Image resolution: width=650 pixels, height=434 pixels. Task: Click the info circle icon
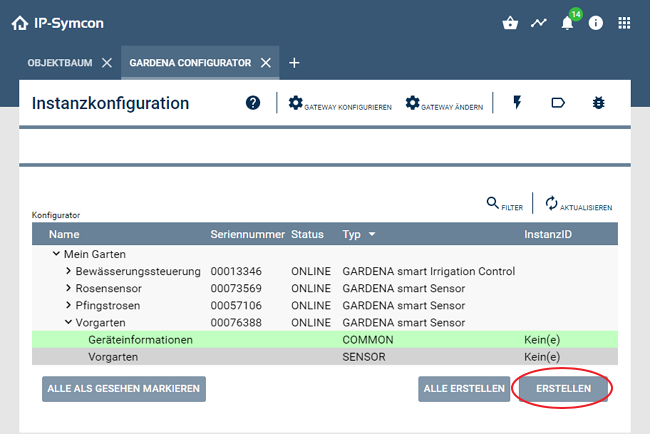596,23
